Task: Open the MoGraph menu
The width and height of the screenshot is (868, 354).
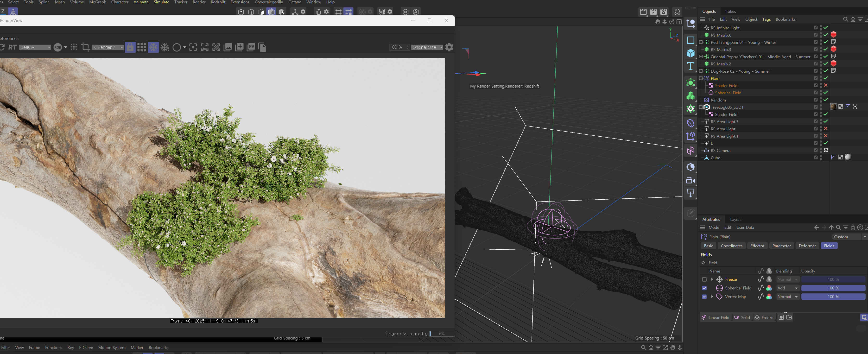Action: tap(97, 2)
